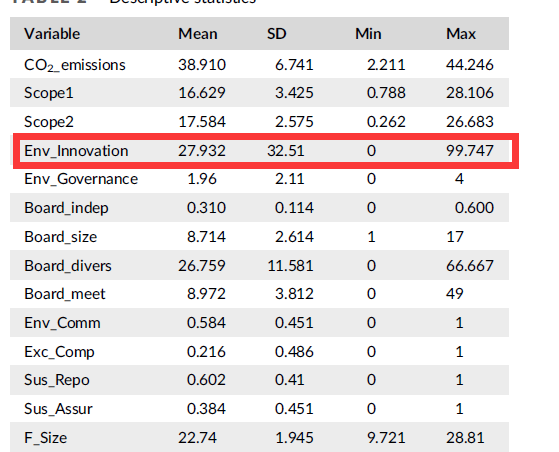
Task: Click Env_Comm mean value 0.584
Action: click(x=206, y=323)
